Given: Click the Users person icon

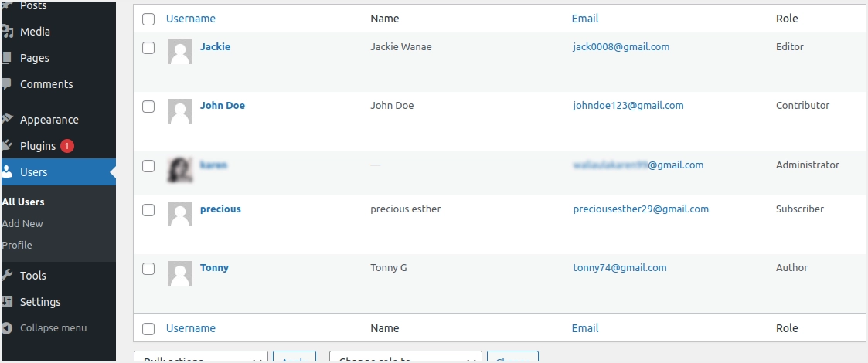Looking at the screenshot, I should [x=7, y=171].
